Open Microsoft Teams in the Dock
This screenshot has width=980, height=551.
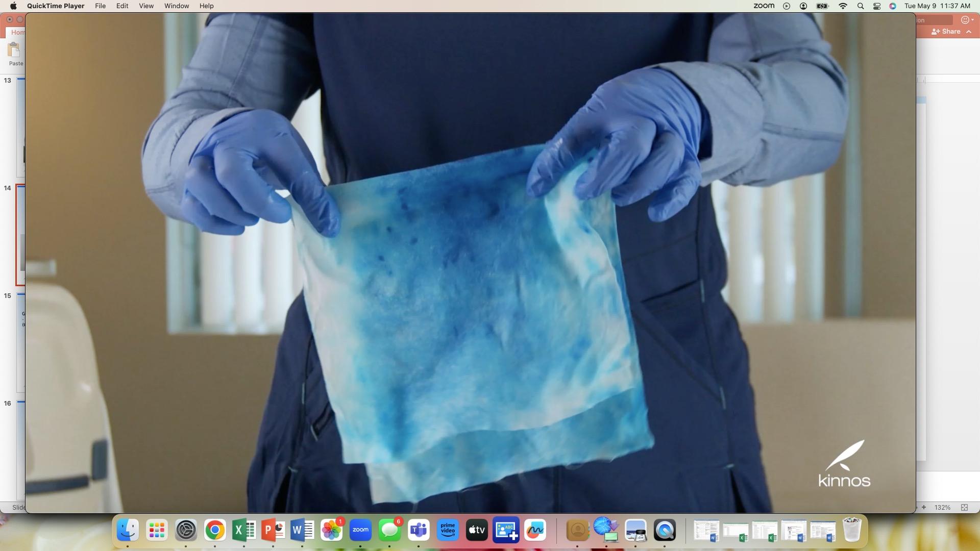click(x=419, y=531)
